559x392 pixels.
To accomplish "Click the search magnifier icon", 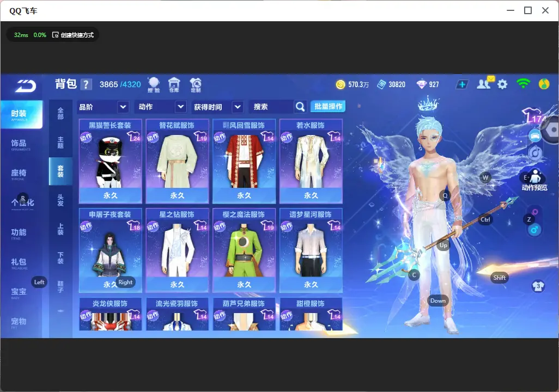I will coord(300,107).
